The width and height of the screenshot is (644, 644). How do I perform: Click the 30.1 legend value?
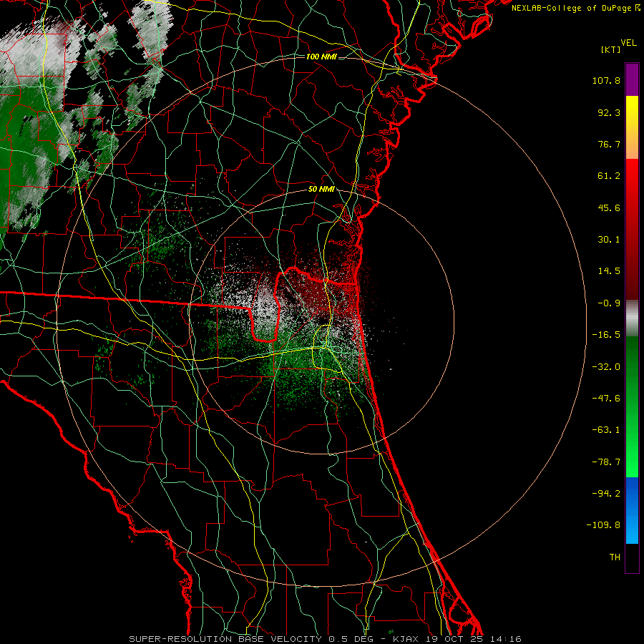609,240
